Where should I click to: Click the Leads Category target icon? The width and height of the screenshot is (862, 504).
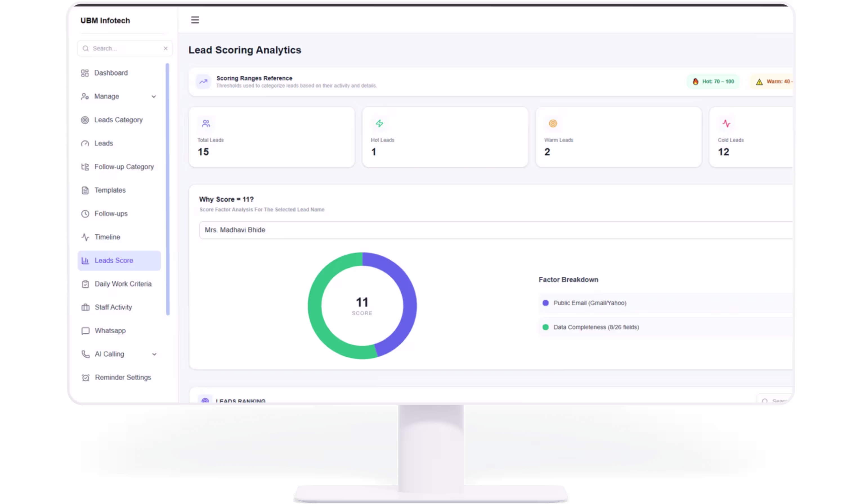coord(85,120)
